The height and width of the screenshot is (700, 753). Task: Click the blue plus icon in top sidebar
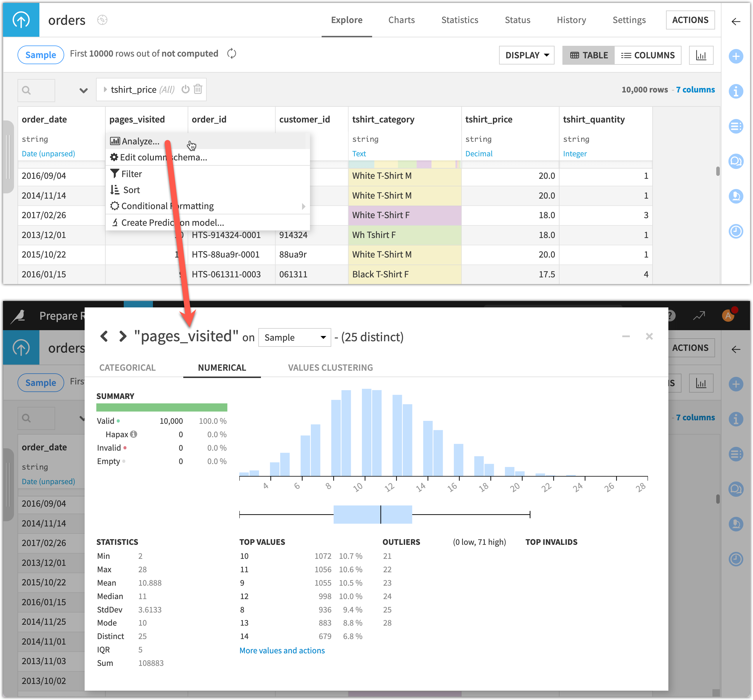click(735, 56)
